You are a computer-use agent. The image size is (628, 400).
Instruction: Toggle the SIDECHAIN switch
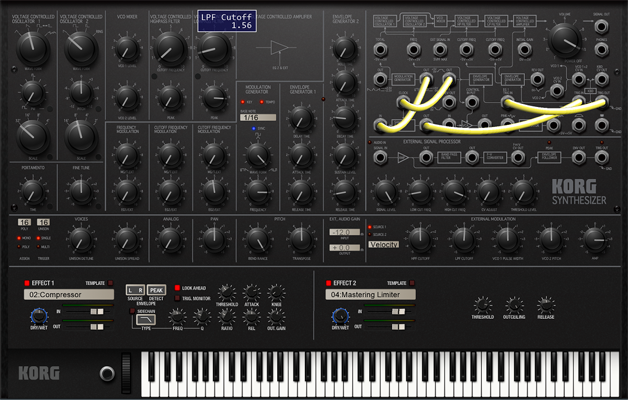132,311
